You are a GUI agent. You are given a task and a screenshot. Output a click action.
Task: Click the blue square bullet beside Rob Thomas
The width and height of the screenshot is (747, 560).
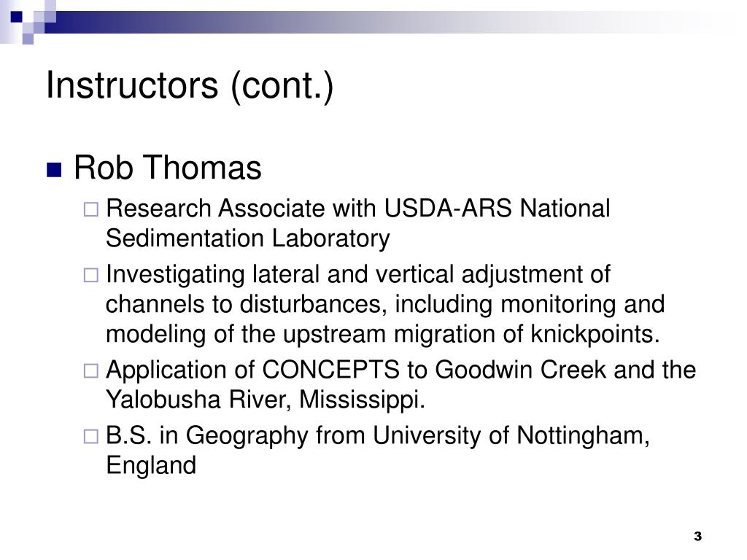pyautogui.click(x=54, y=170)
